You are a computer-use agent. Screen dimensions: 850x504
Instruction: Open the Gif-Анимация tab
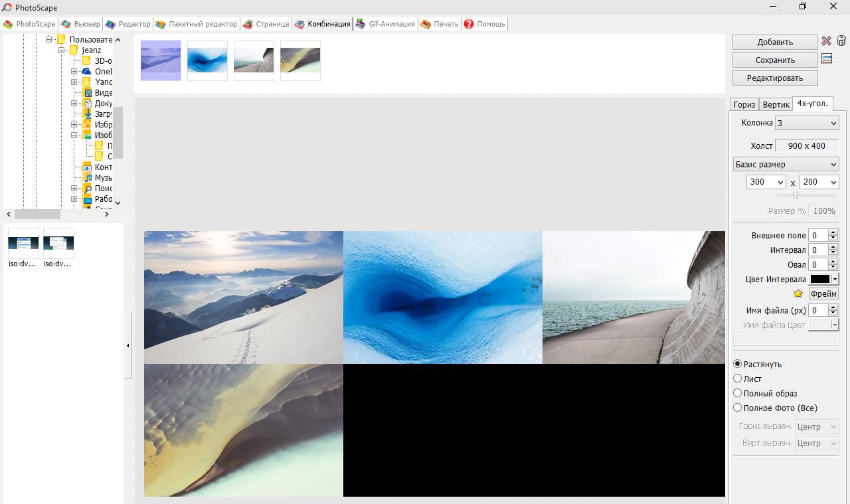385,24
